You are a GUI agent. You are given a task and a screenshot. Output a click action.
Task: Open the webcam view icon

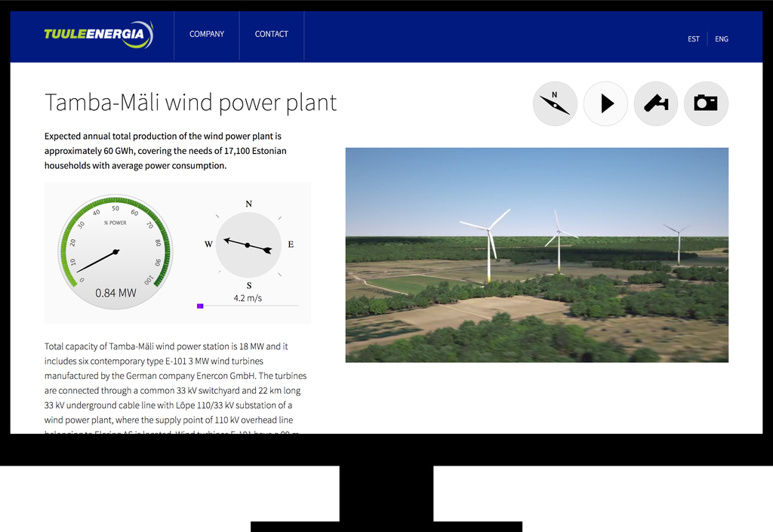(656, 103)
